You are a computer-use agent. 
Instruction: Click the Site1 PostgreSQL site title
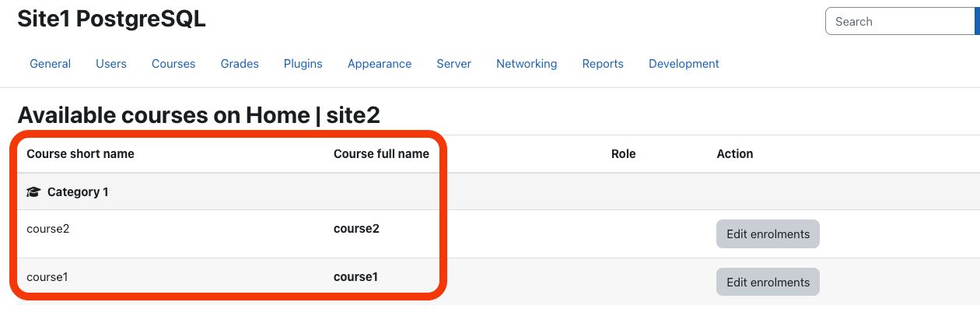coord(111,19)
